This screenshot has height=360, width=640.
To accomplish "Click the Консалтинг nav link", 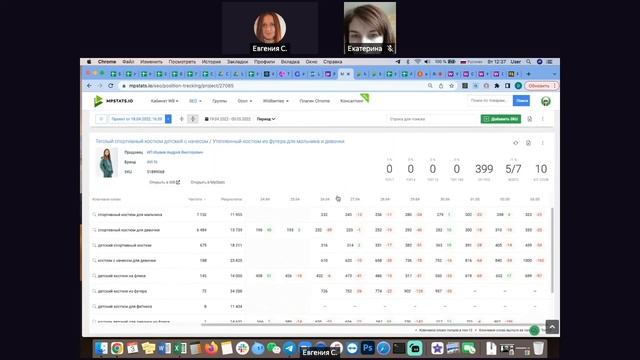I will click(351, 101).
